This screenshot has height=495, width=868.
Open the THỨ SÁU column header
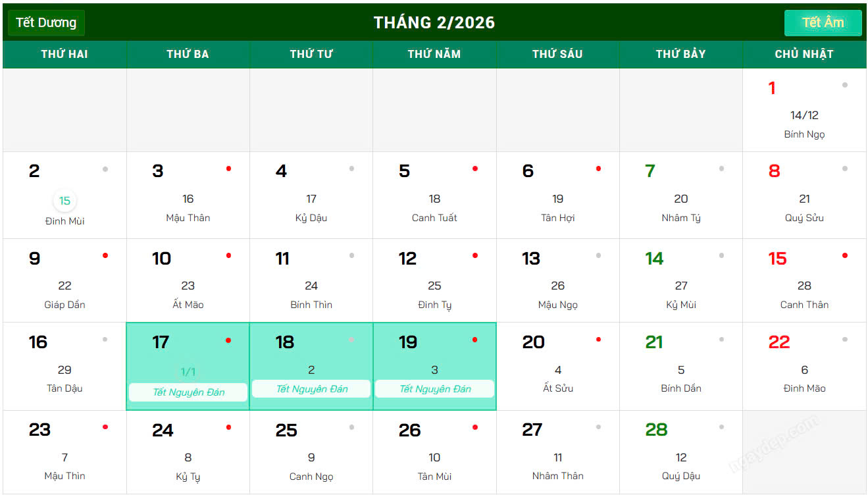[557, 54]
